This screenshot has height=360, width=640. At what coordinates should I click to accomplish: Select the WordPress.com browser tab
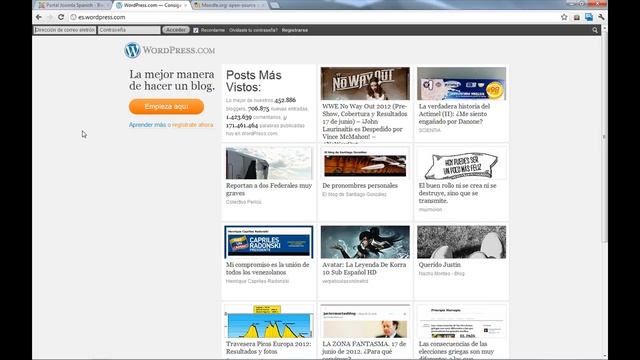click(x=152, y=5)
